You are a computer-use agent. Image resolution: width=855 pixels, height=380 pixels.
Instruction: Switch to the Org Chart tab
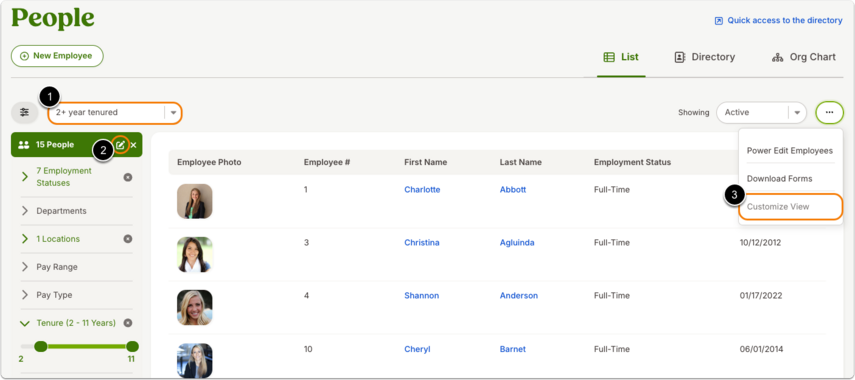(804, 57)
